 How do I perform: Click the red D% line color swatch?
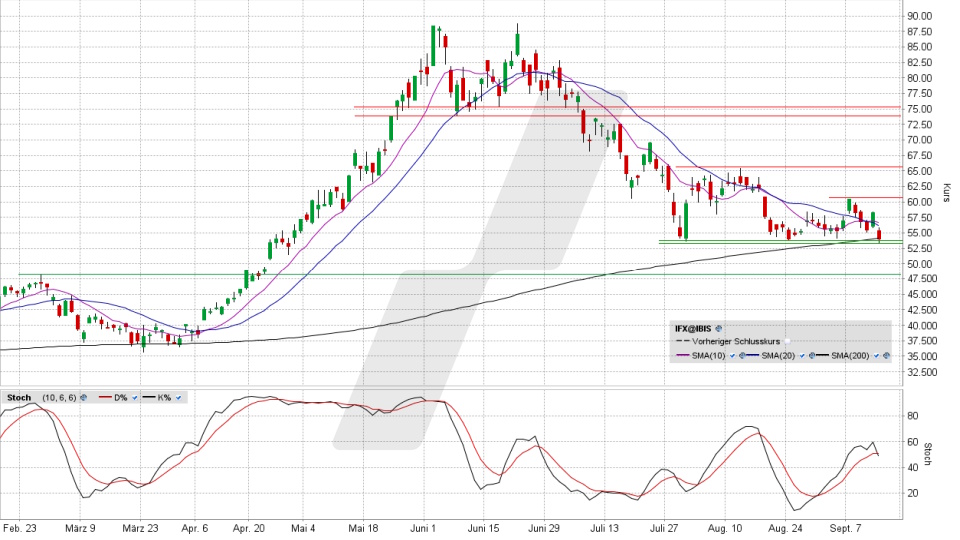(105, 397)
